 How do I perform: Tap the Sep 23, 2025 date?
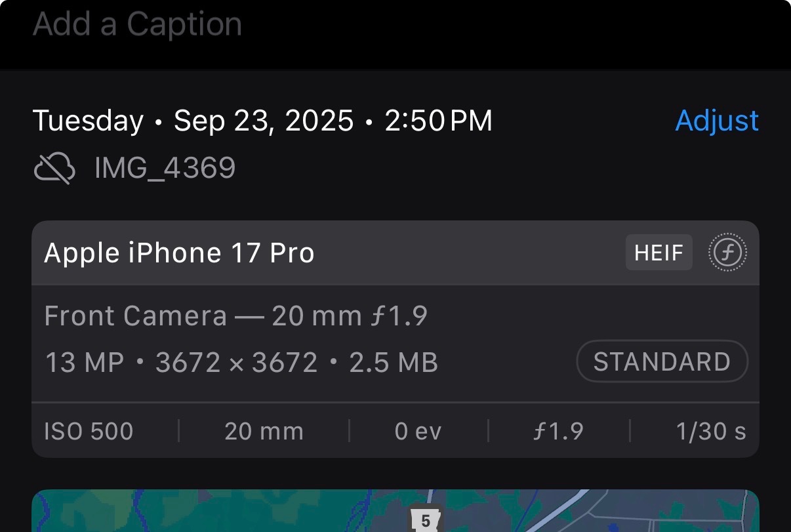tap(264, 121)
